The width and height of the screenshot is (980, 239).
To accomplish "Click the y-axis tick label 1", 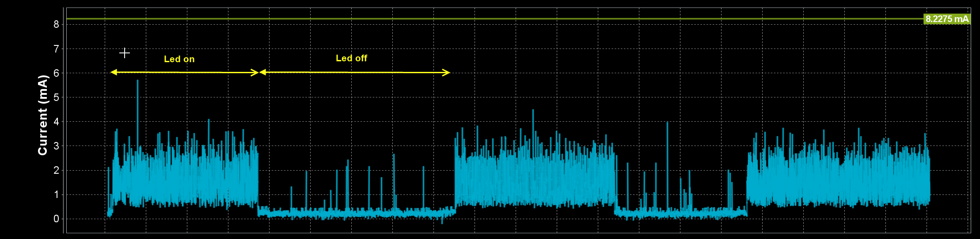I will click(56, 194).
